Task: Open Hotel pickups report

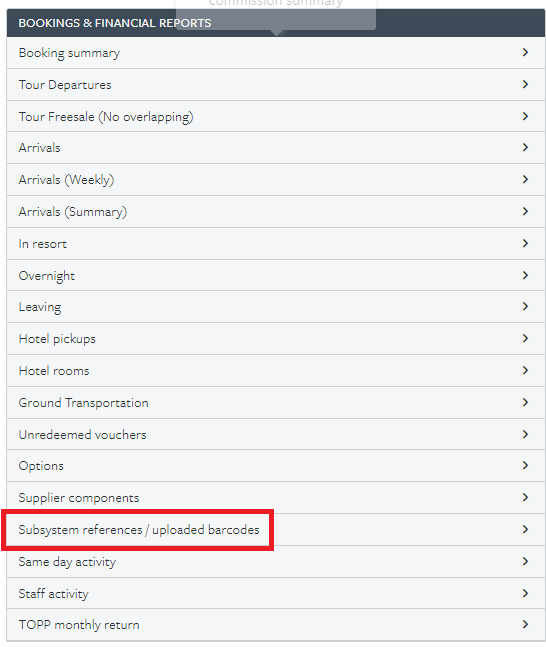Action: [x=276, y=338]
